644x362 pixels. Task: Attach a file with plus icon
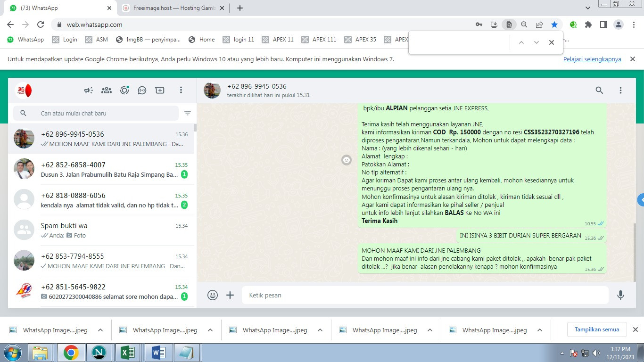[230, 295]
